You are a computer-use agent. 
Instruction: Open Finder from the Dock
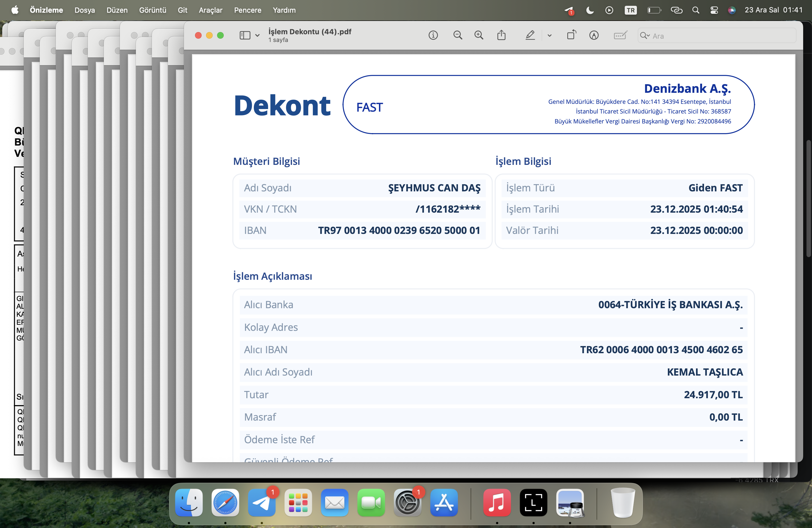[x=189, y=502]
